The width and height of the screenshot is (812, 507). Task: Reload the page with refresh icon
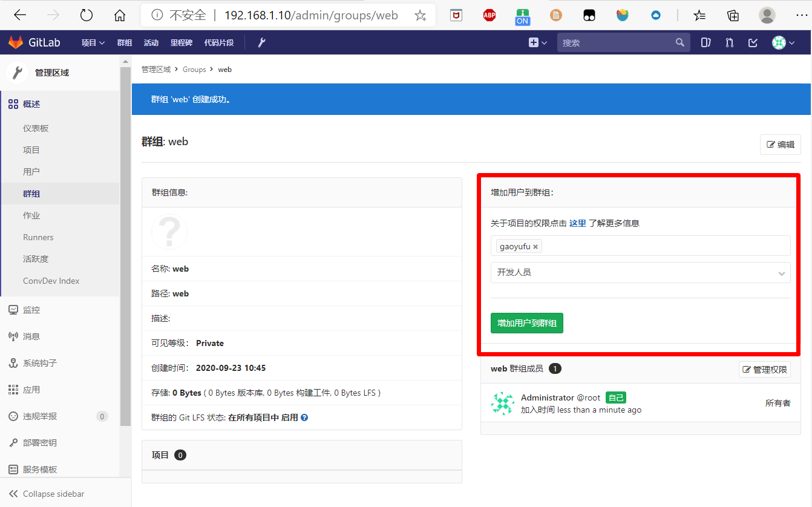87,15
